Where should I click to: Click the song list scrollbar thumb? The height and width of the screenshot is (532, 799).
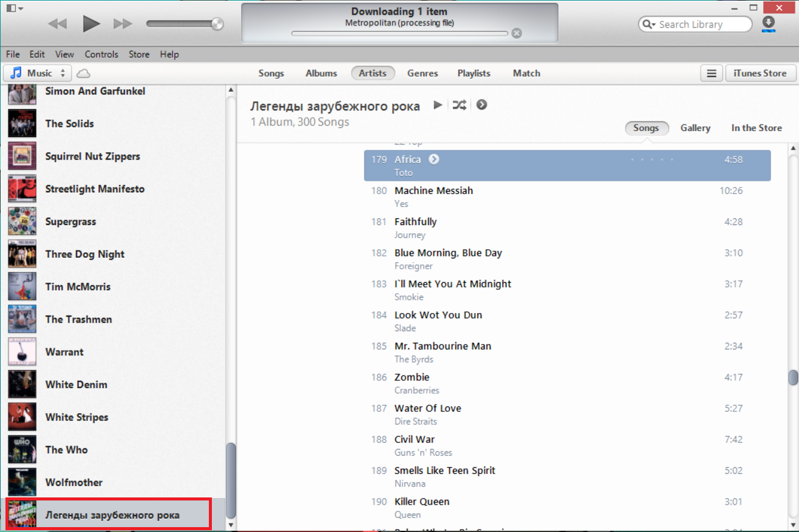pyautogui.click(x=793, y=377)
